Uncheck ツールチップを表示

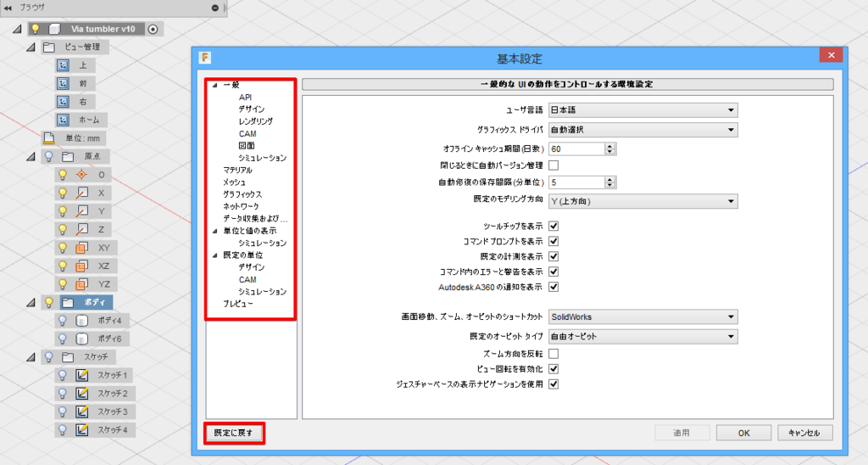tap(554, 226)
